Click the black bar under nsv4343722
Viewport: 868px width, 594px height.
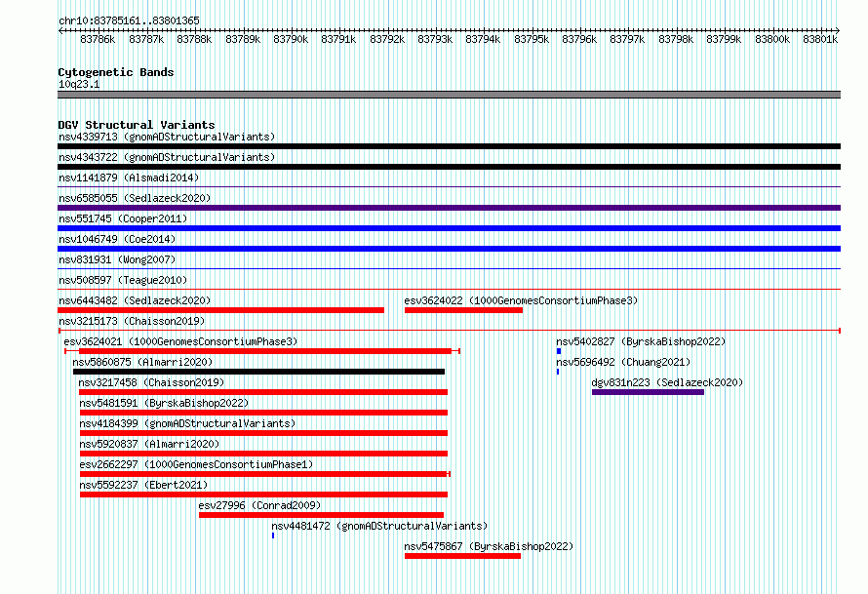pos(449,167)
